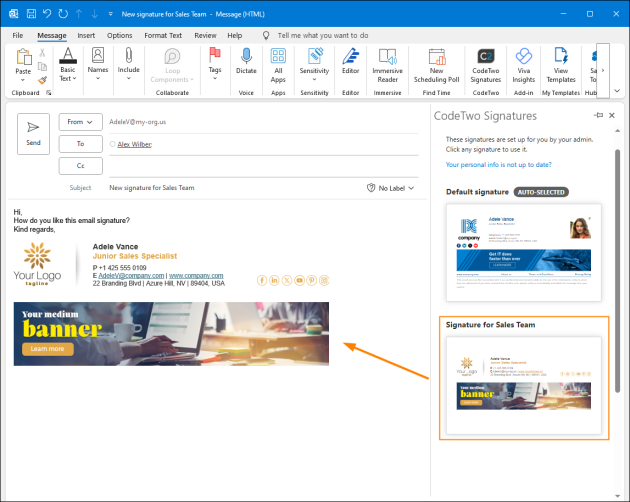
Task: Click into the Cc address field
Action: coord(264,166)
